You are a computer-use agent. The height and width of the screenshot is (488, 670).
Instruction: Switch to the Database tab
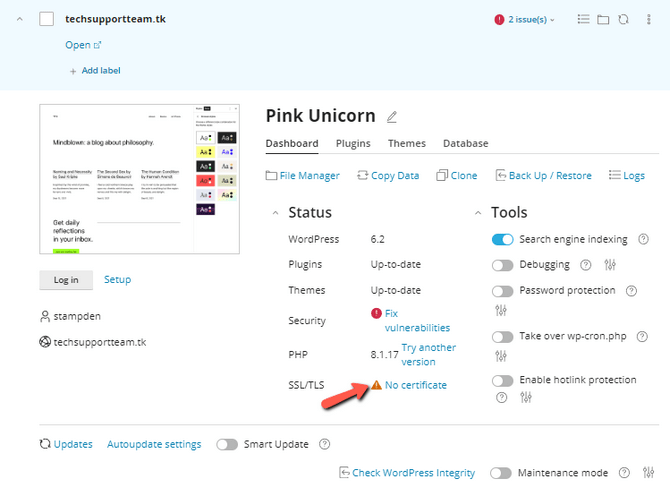465,144
